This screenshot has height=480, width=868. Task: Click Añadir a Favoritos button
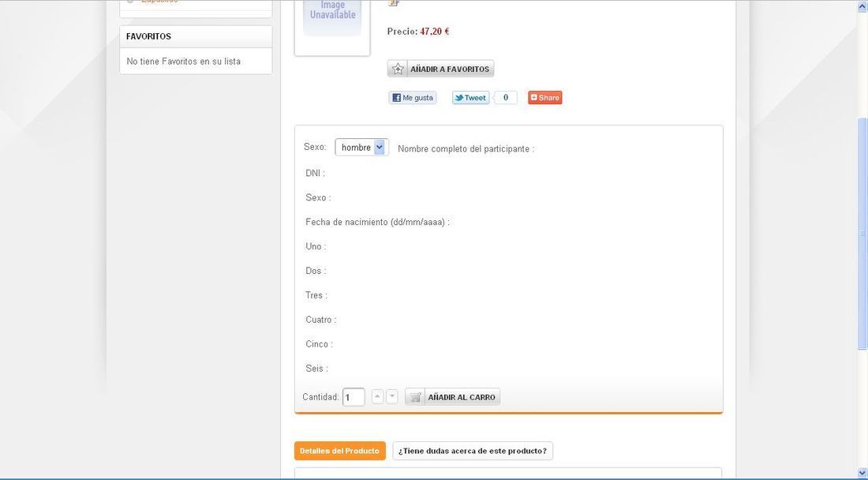coord(440,69)
